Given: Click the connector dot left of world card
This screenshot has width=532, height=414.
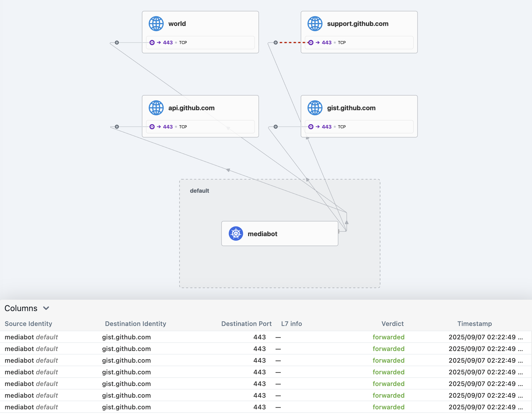Looking at the screenshot, I should click(117, 43).
